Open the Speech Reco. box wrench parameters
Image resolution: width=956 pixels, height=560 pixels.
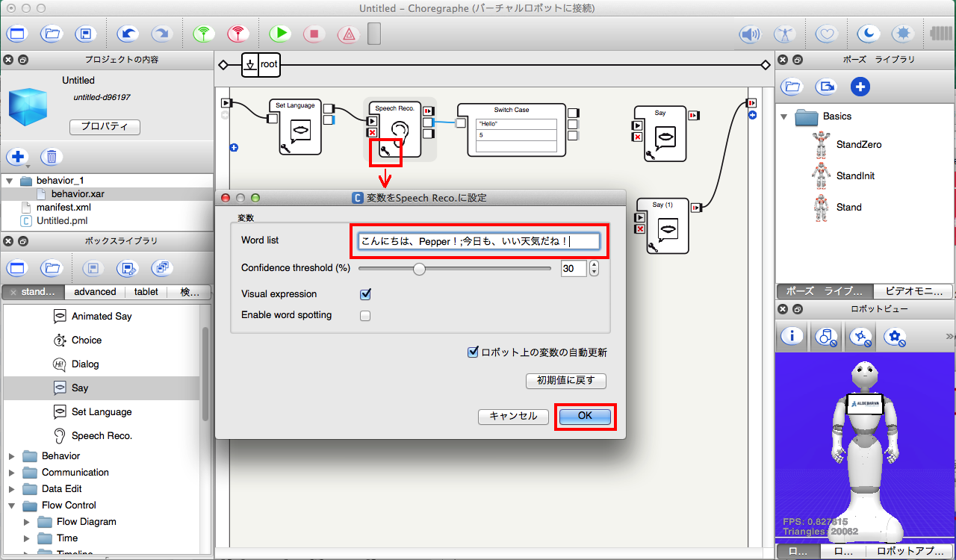coord(385,152)
